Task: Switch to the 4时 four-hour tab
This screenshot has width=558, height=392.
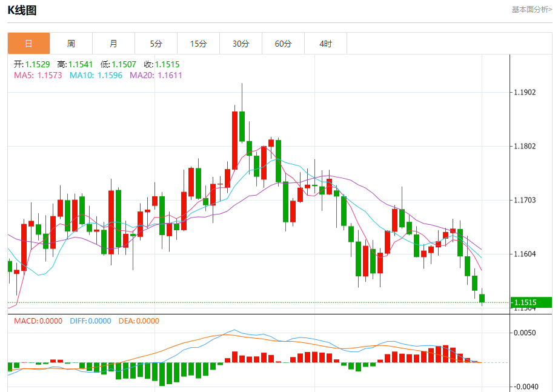Action: [325, 44]
